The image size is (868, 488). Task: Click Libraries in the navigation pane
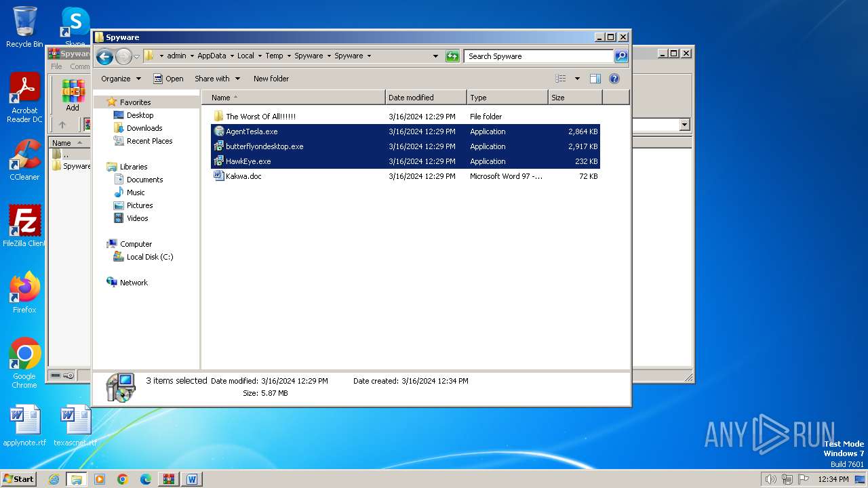[x=133, y=167]
